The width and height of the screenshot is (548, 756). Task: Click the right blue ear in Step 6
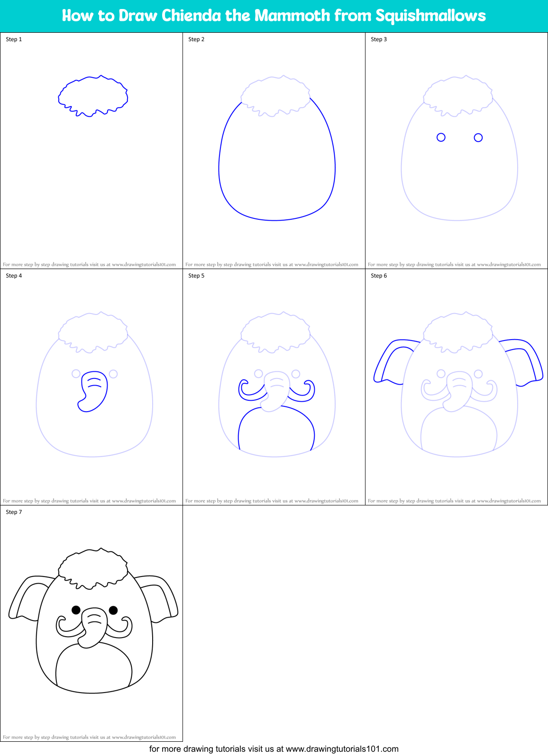pos(521,362)
